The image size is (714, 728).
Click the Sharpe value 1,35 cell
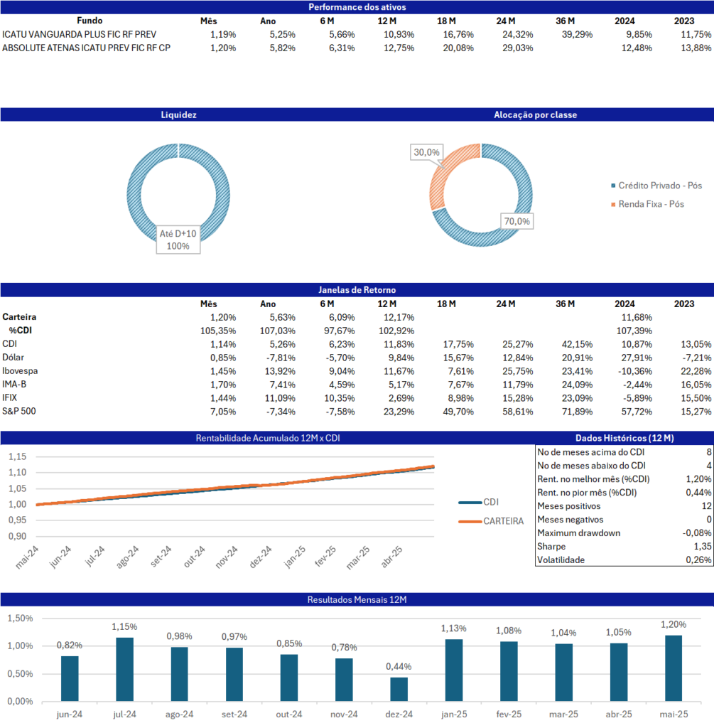pyautogui.click(x=700, y=546)
